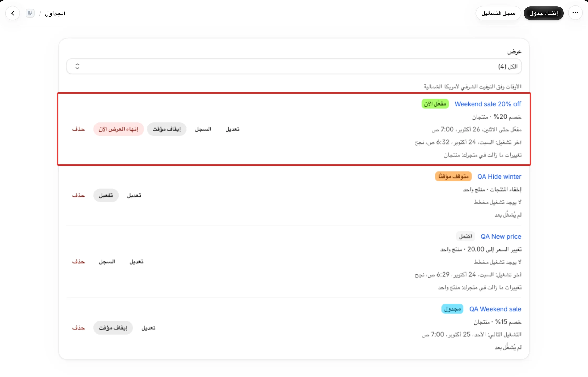588x377 pixels.
Task: Click إنهاء العرض الآن button
Action: coord(119,129)
